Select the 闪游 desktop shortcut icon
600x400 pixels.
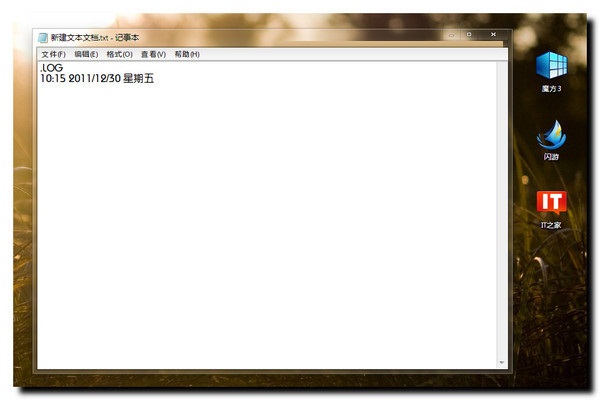point(551,134)
